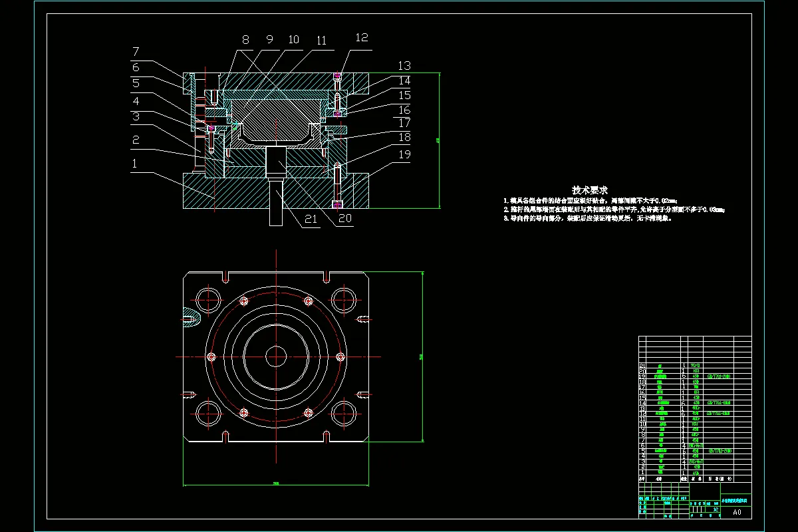798x532 pixels.
Task: Click callout number 6 beside section view
Action: (135, 67)
